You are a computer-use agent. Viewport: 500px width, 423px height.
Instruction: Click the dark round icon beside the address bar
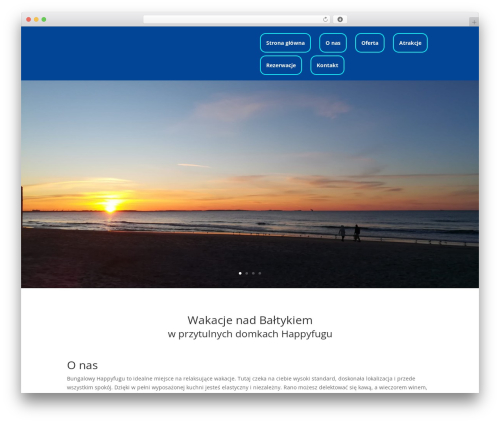point(340,19)
